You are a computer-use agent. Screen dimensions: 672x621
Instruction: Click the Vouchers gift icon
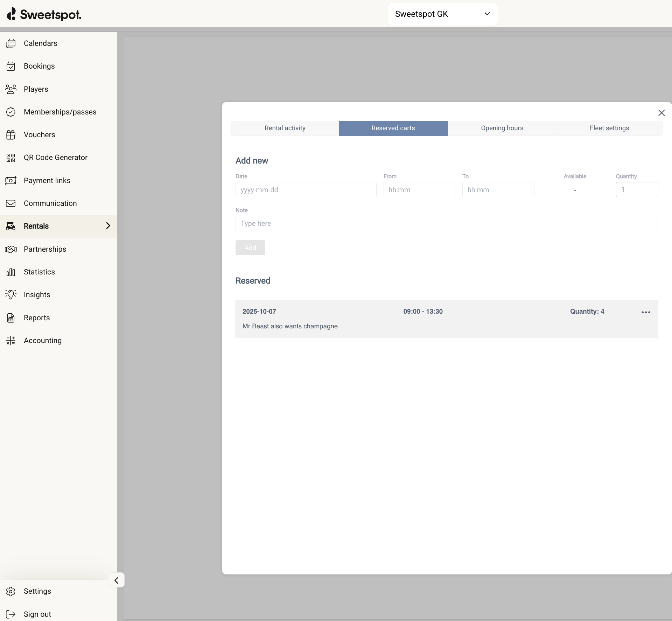[x=11, y=135]
